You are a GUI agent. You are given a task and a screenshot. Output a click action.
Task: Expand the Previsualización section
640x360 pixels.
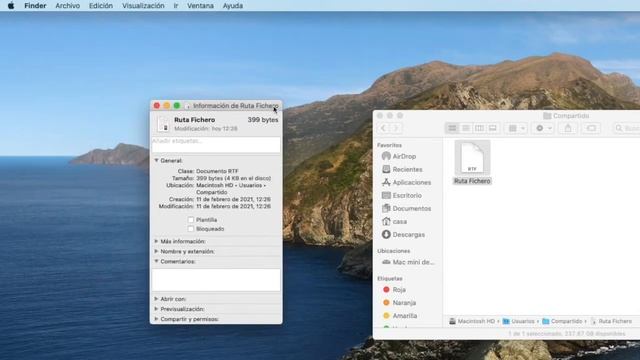tap(156, 309)
